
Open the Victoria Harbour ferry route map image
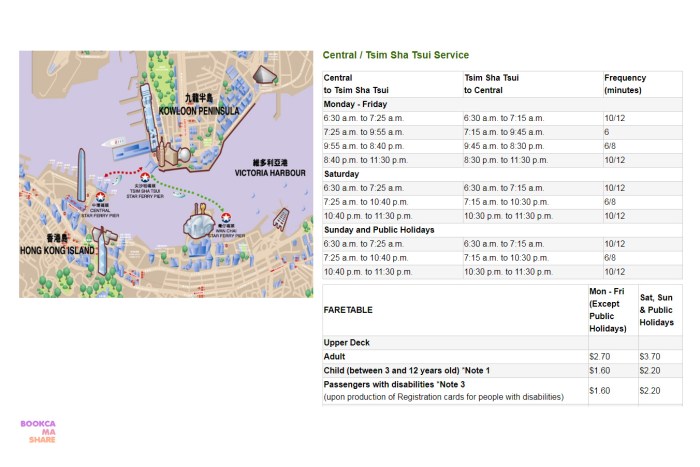166,174
